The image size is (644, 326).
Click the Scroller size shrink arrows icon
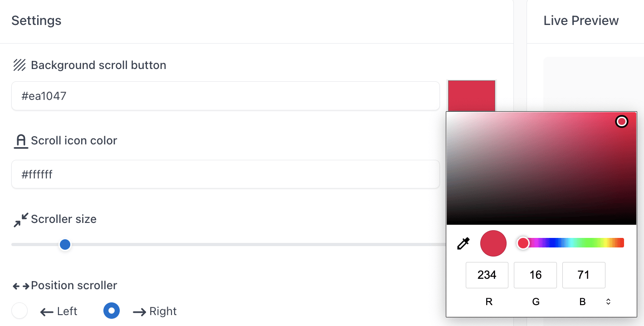point(21,220)
